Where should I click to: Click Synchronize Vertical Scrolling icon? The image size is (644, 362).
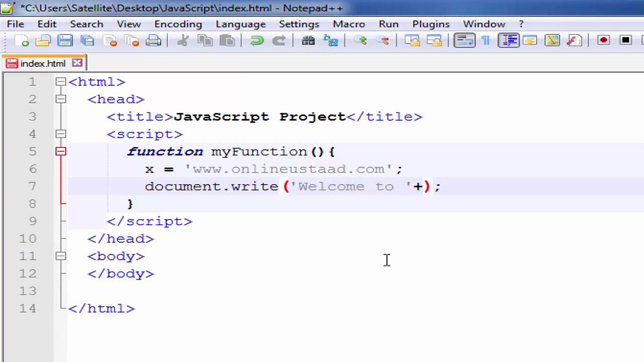coord(412,41)
